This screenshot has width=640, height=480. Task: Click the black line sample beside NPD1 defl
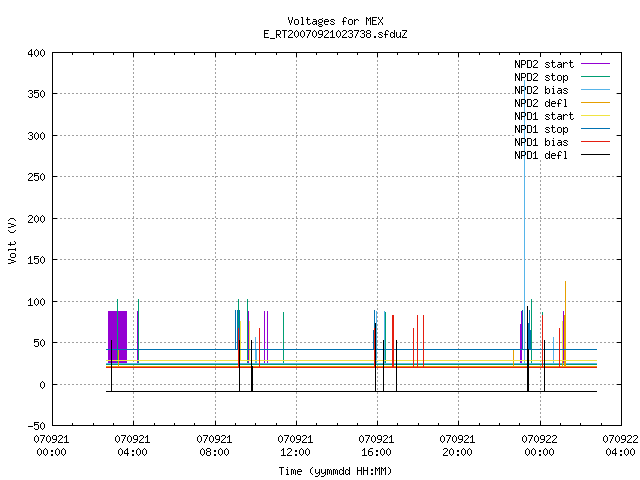(x=596, y=155)
